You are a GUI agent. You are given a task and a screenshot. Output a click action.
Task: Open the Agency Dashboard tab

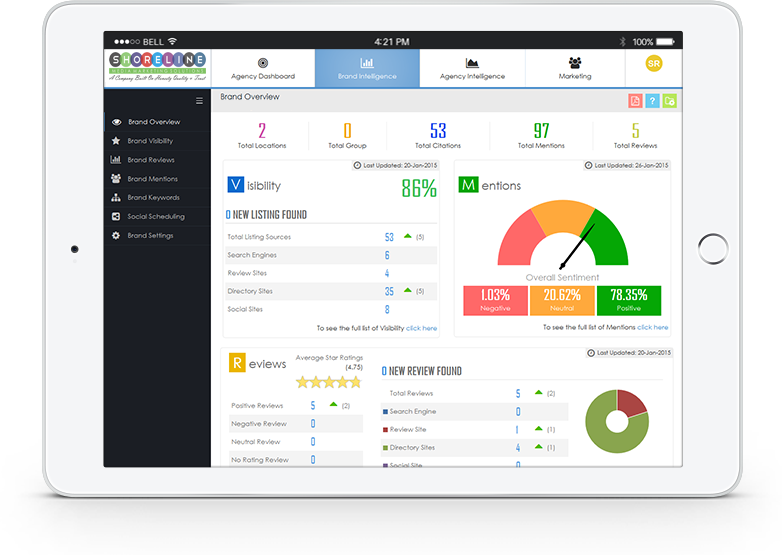tap(263, 68)
